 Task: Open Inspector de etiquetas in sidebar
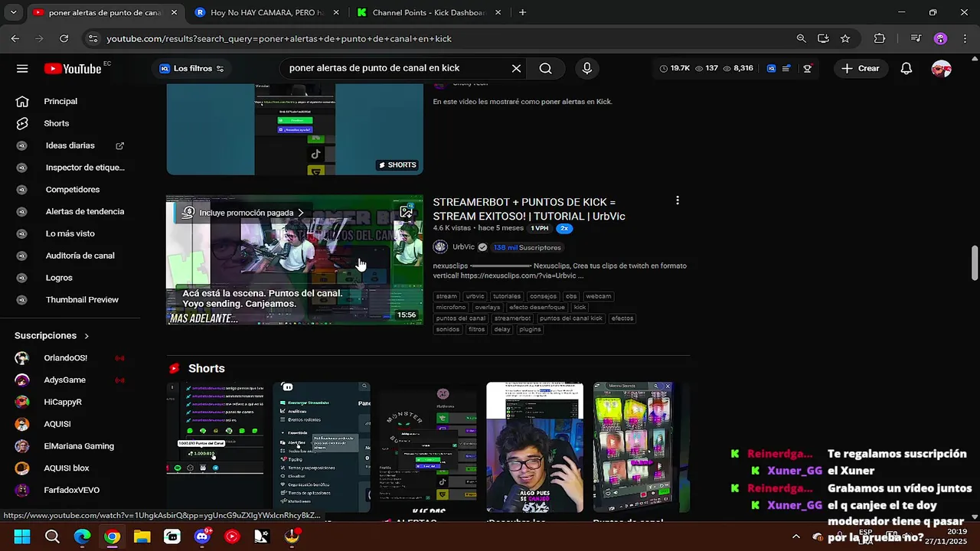(x=84, y=168)
